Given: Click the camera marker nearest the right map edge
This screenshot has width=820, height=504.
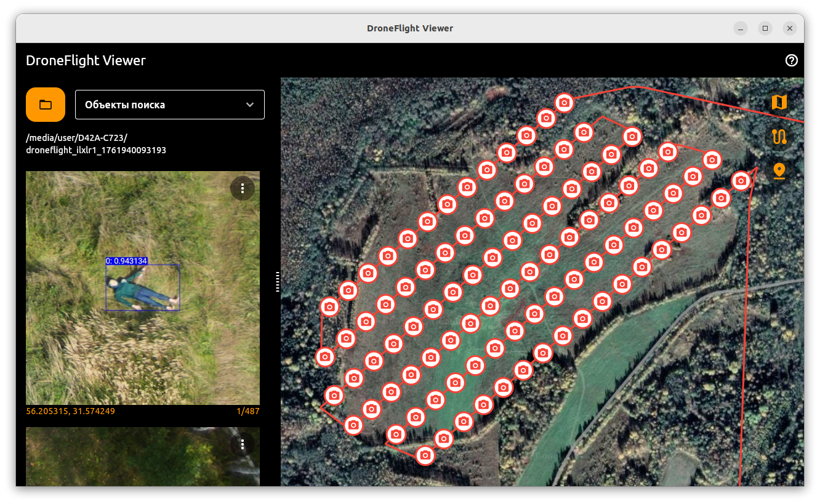Looking at the screenshot, I should click(x=739, y=182).
